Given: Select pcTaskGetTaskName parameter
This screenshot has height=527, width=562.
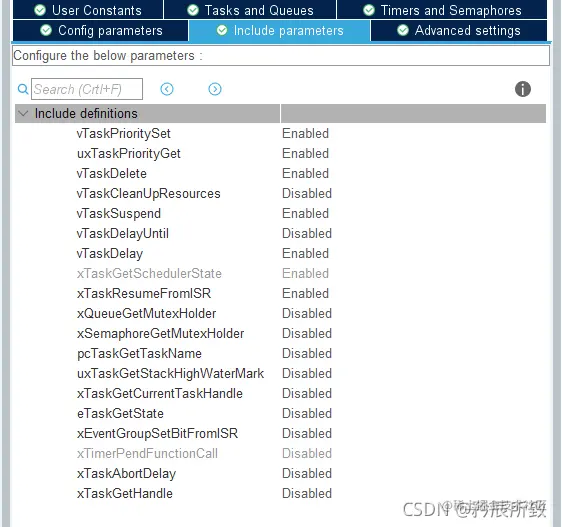Looking at the screenshot, I should coord(139,354).
